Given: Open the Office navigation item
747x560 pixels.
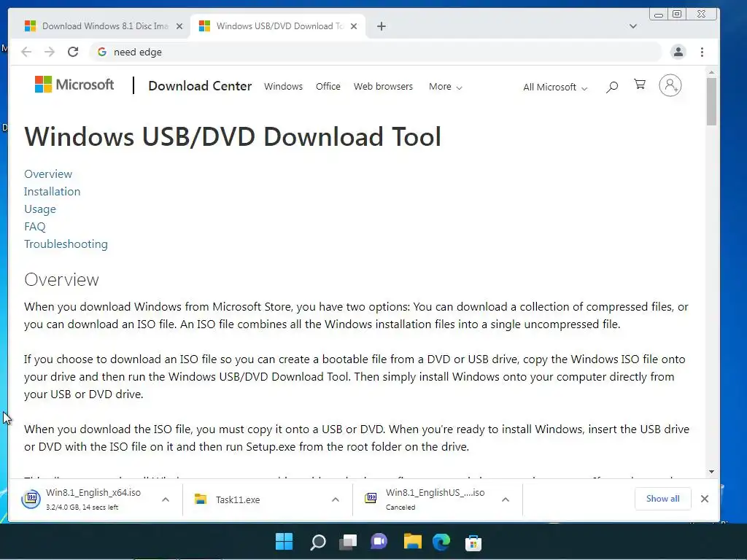Looking at the screenshot, I should click(328, 87).
